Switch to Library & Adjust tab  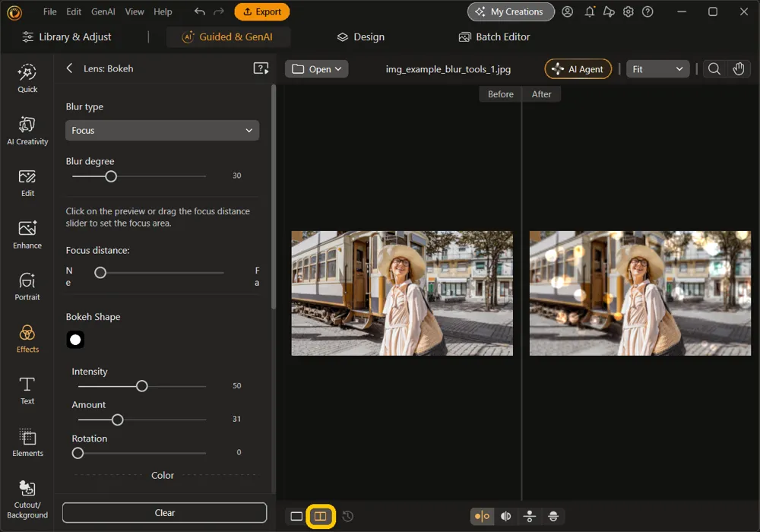click(67, 36)
